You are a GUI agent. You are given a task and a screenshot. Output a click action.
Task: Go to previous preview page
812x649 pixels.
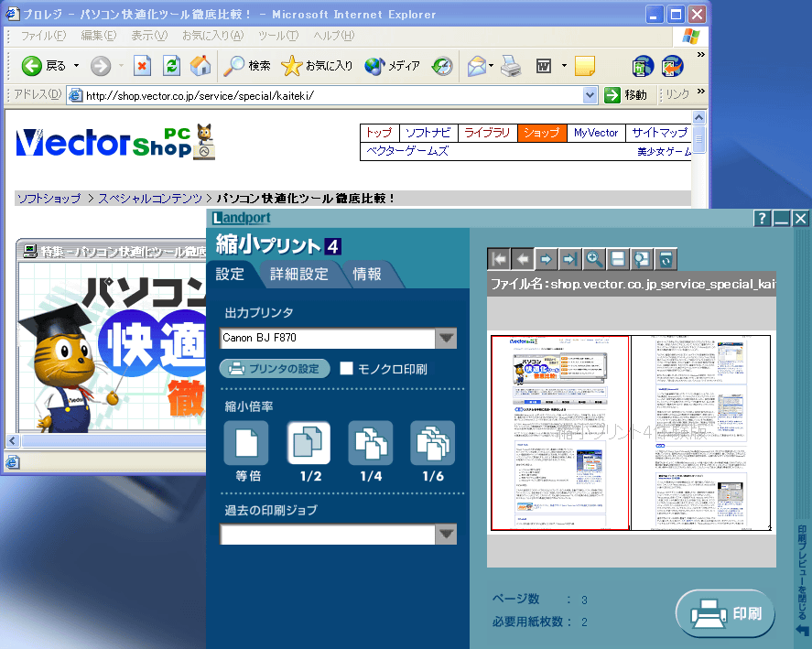point(523,259)
